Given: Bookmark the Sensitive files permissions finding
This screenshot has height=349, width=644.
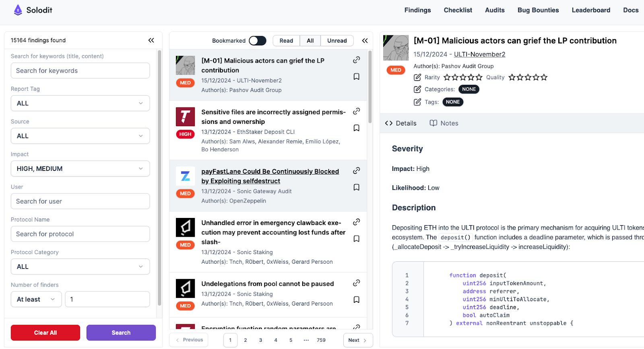Looking at the screenshot, I should [356, 128].
